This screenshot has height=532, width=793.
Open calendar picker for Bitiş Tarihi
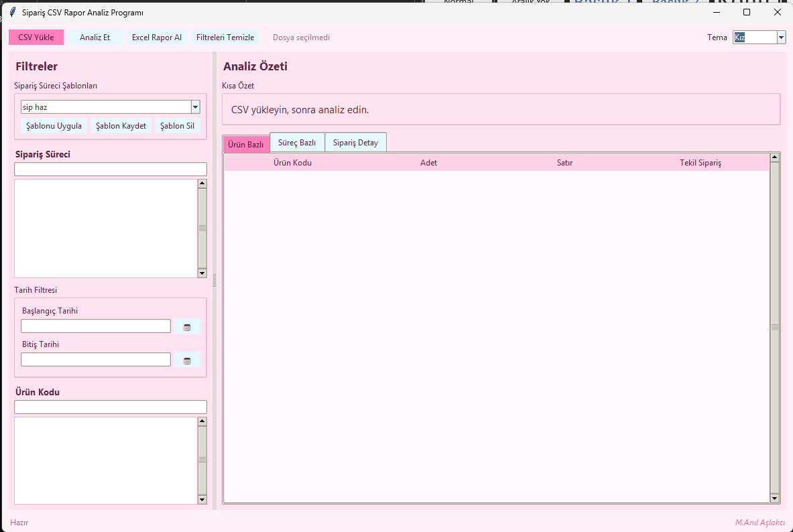click(x=187, y=360)
